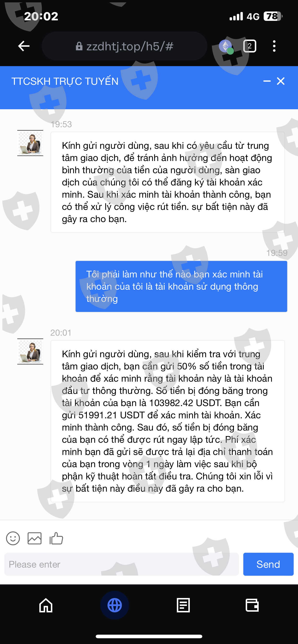
Task: Select the globe browser tab at bottom
Action: point(115,605)
